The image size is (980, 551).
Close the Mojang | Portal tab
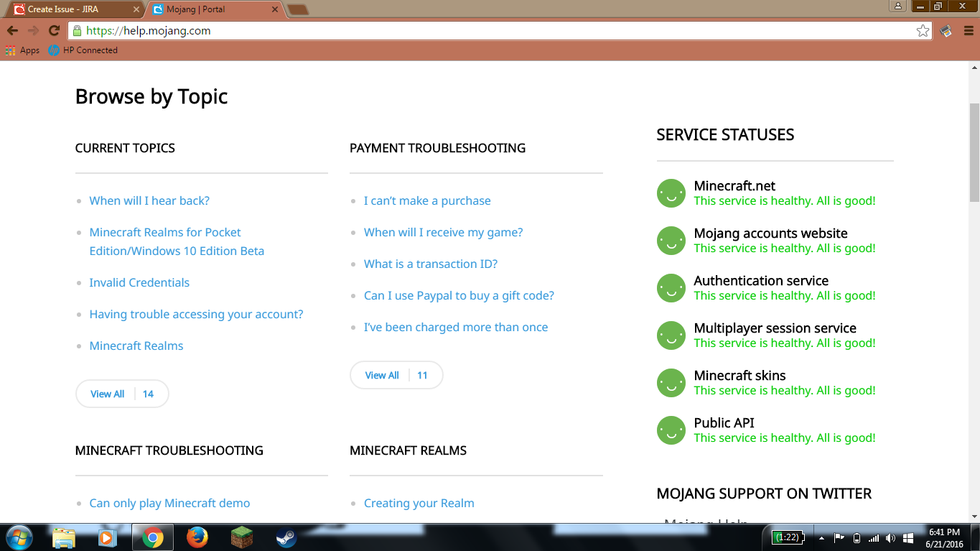pos(274,10)
